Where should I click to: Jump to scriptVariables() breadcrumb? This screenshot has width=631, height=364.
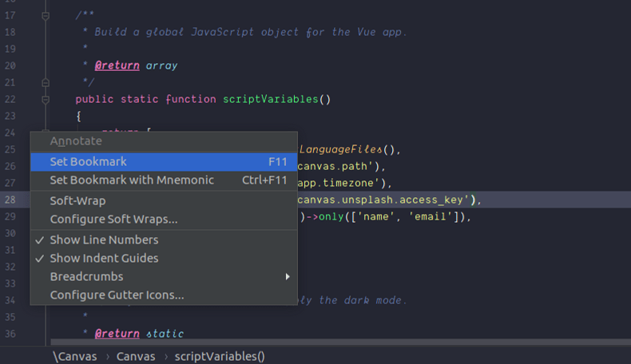click(219, 356)
